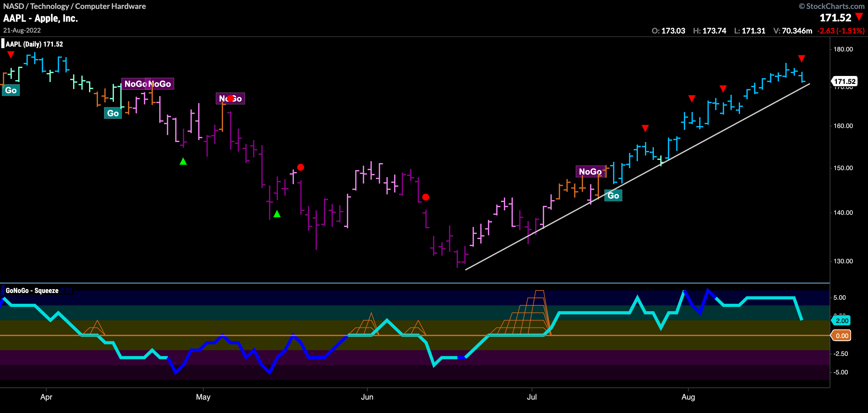Click the July NoGo label
This screenshot has height=413, width=868.
[x=590, y=172]
